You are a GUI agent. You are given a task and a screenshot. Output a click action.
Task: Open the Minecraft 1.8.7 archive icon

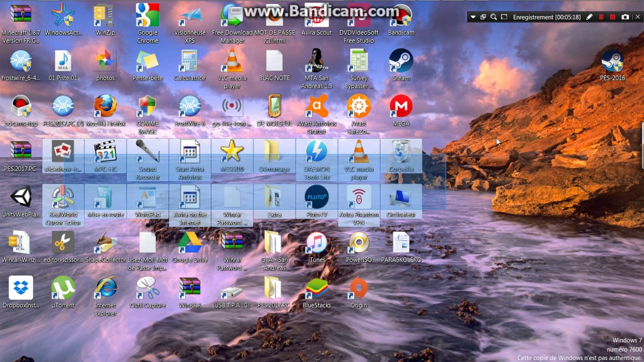pyautogui.click(x=21, y=15)
